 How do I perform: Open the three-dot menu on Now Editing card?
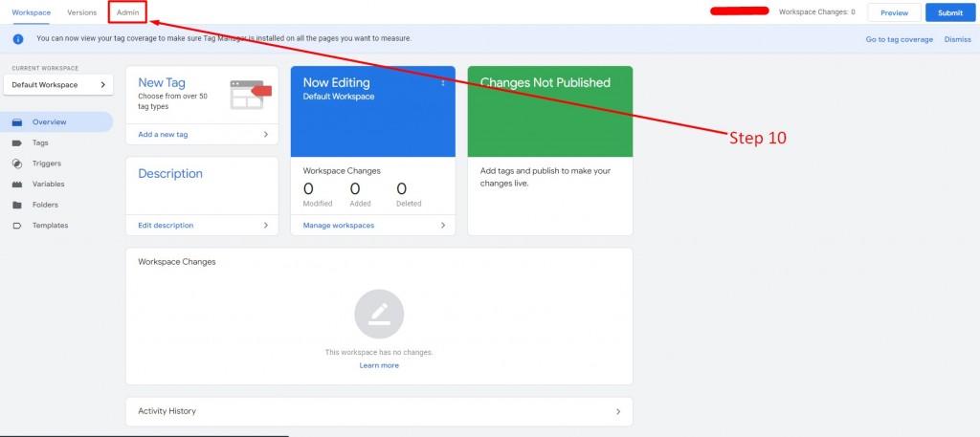pos(443,83)
